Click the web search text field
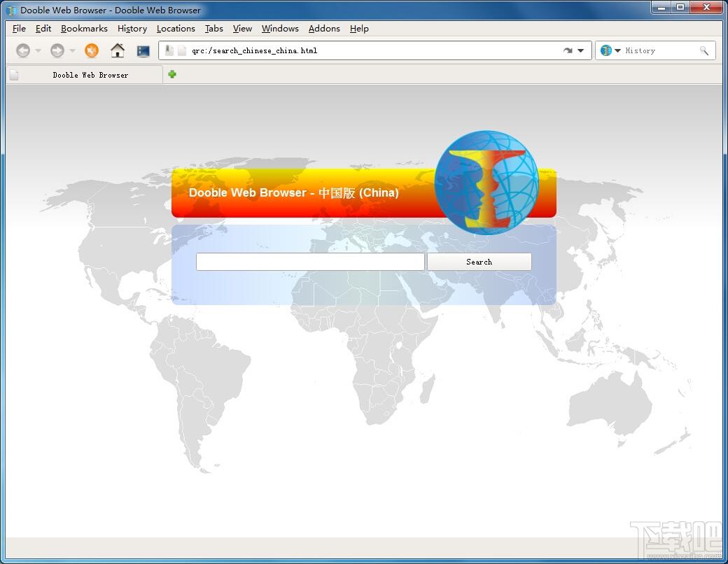This screenshot has height=564, width=728. click(310, 262)
